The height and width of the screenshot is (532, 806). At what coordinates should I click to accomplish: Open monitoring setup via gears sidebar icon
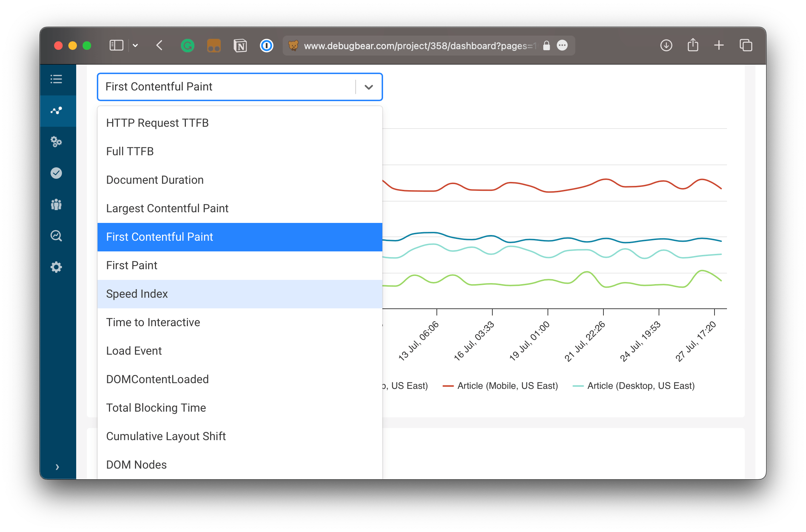click(57, 142)
